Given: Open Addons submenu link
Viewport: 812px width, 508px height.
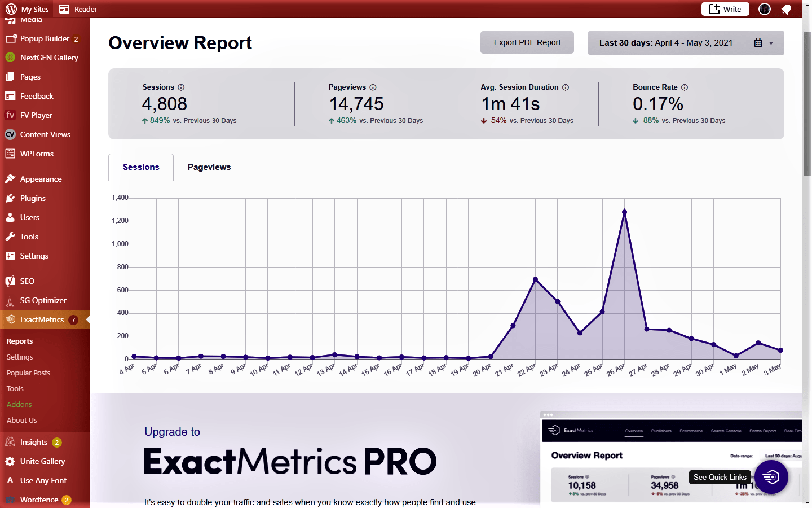Looking at the screenshot, I should click(19, 404).
